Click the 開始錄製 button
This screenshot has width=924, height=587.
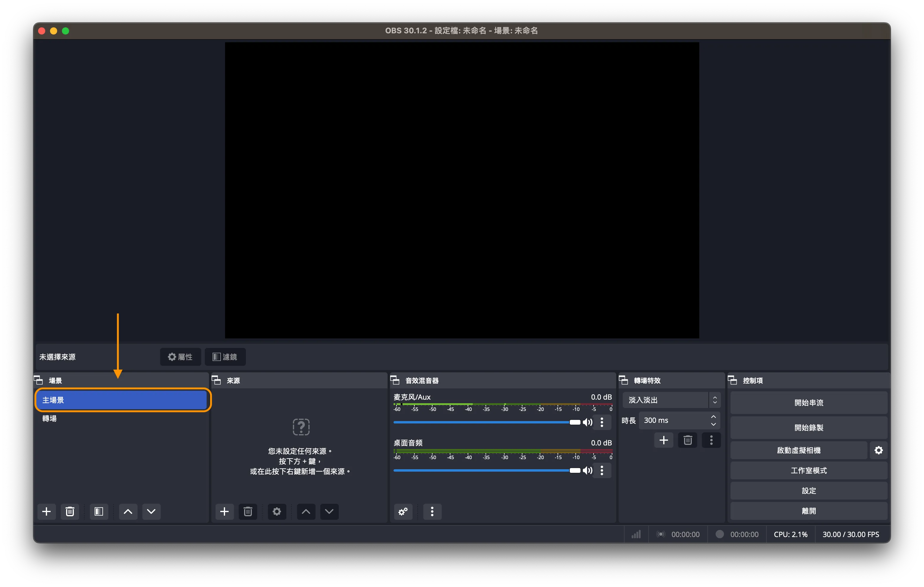tap(808, 428)
